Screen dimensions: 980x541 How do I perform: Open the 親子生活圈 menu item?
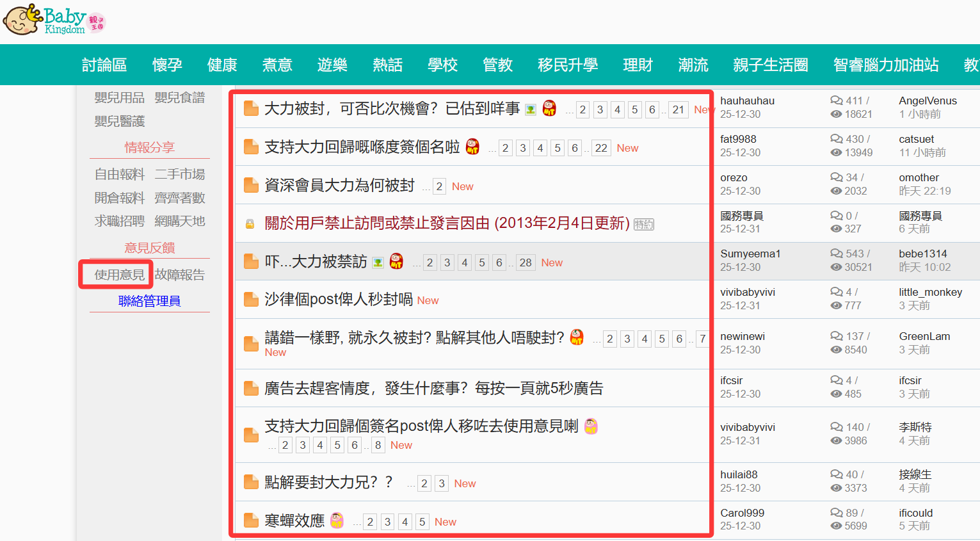point(770,65)
